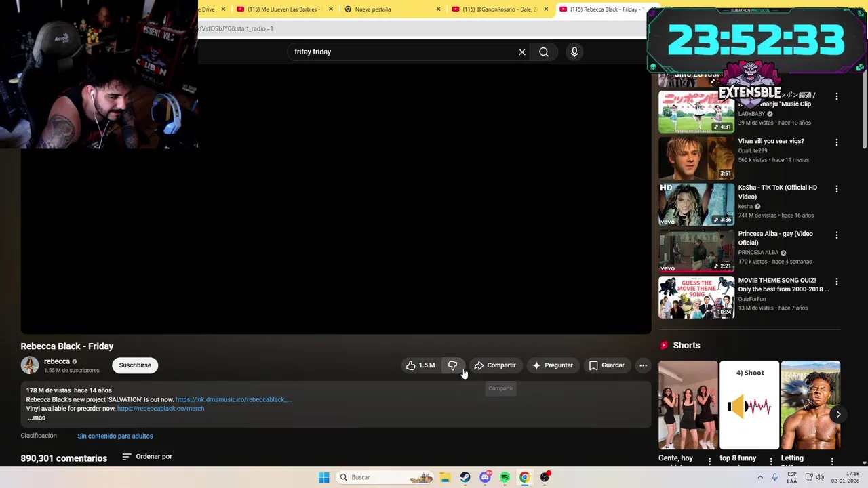
Task: Open Steam from the taskbar
Action: coord(465,477)
